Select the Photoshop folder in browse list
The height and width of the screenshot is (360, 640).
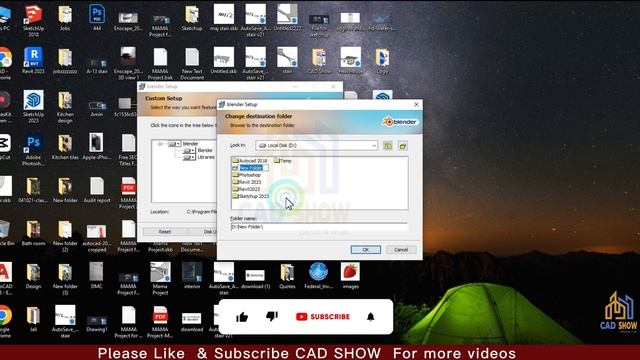click(x=247, y=175)
